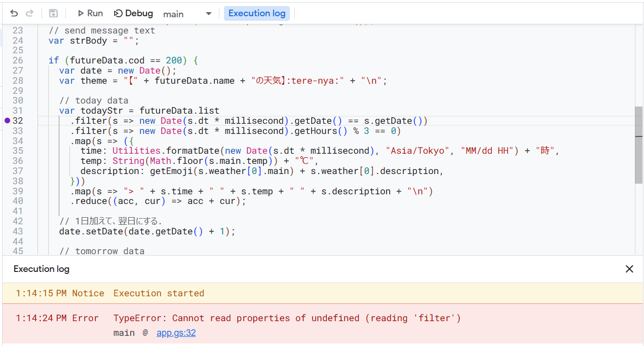Close the Execution log panel
644x346 pixels.
pyautogui.click(x=629, y=269)
